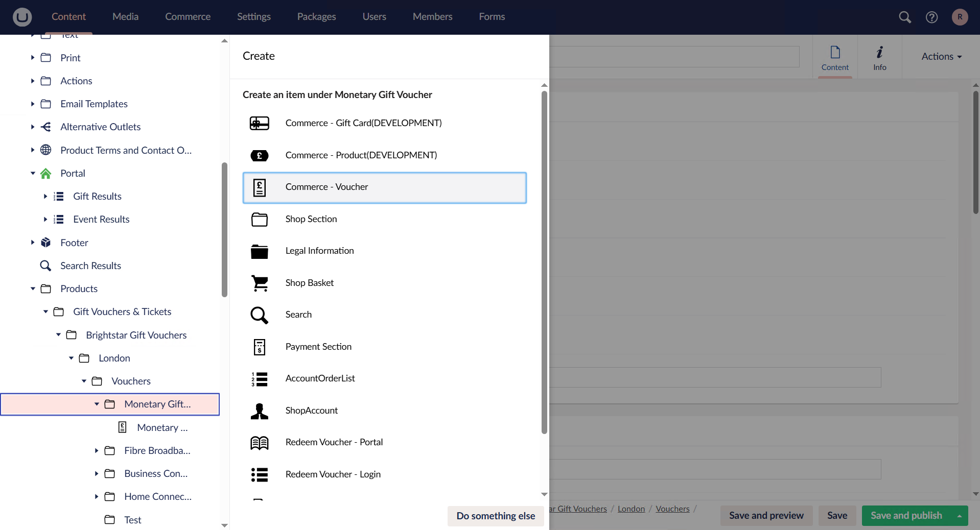Select the Commerce - Gift Card item type icon
This screenshot has width=980, height=530.
[259, 123]
